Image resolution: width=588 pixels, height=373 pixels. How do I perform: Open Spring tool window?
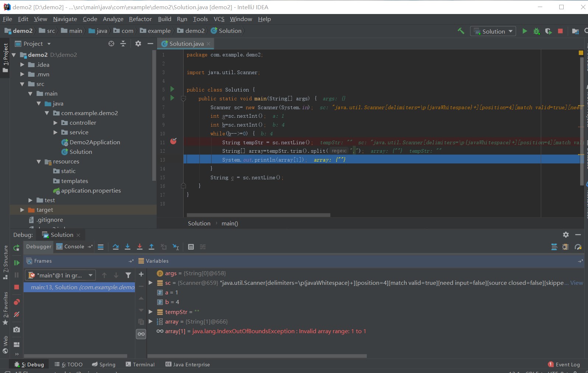pos(104,365)
